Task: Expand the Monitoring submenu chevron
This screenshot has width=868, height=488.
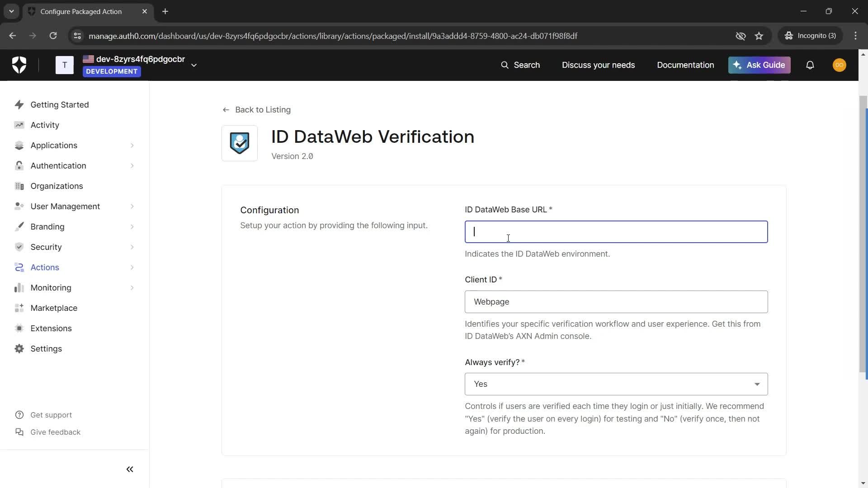Action: tap(132, 288)
